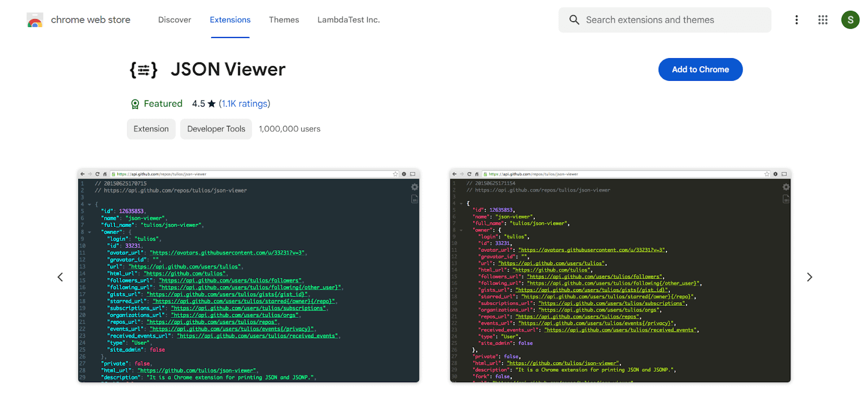Open the Google apps grid
Viewport: 868px width, 399px height.
[x=823, y=20]
